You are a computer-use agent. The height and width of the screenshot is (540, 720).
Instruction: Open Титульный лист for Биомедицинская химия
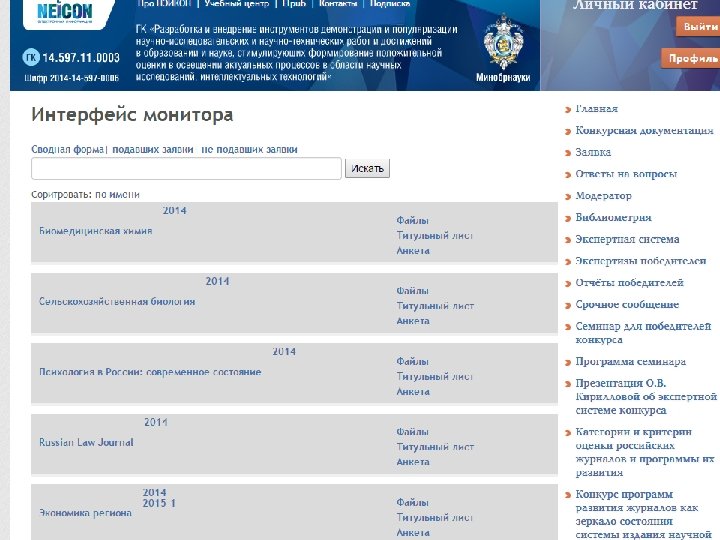point(435,236)
